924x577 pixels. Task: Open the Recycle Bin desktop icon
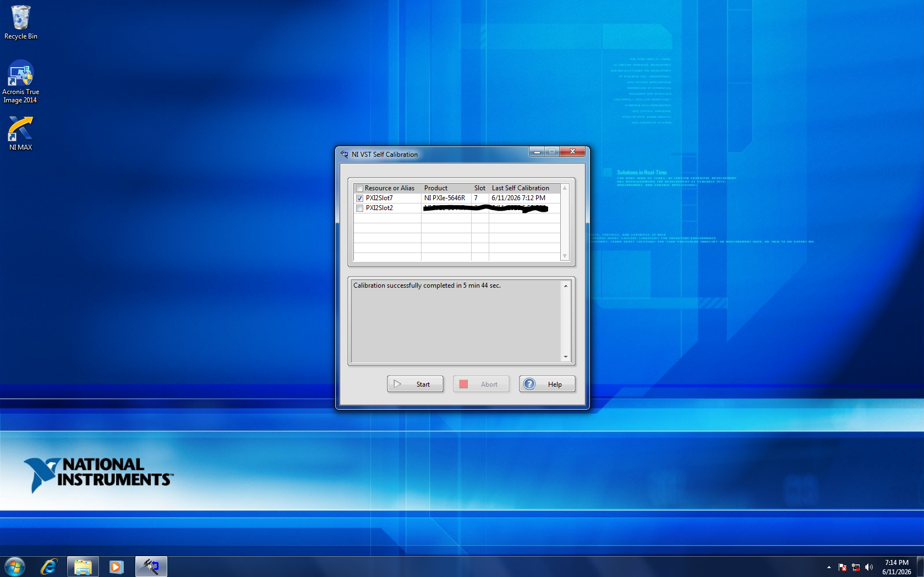click(20, 23)
